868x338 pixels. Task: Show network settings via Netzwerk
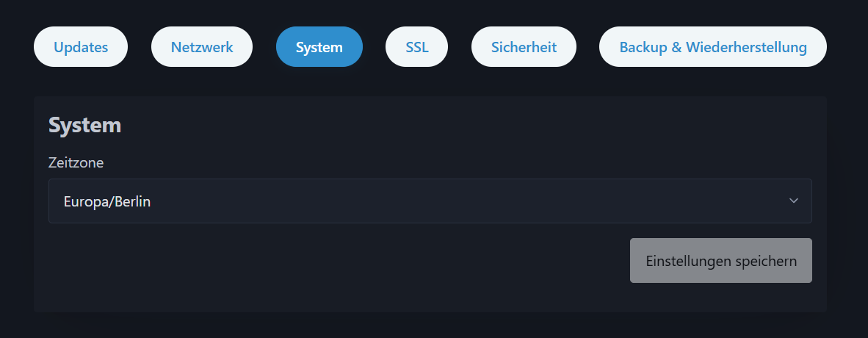point(202,47)
